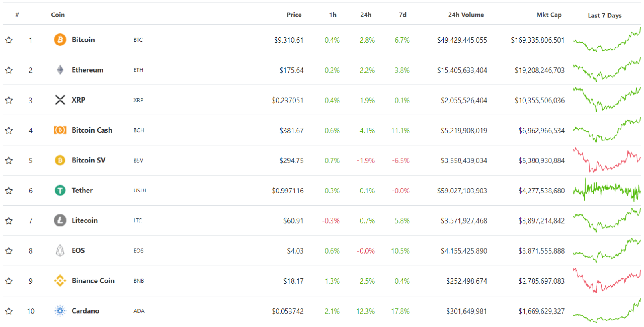This screenshot has width=644, height=327.
Task: Favorite Ethereum with the star
Action: [9, 70]
